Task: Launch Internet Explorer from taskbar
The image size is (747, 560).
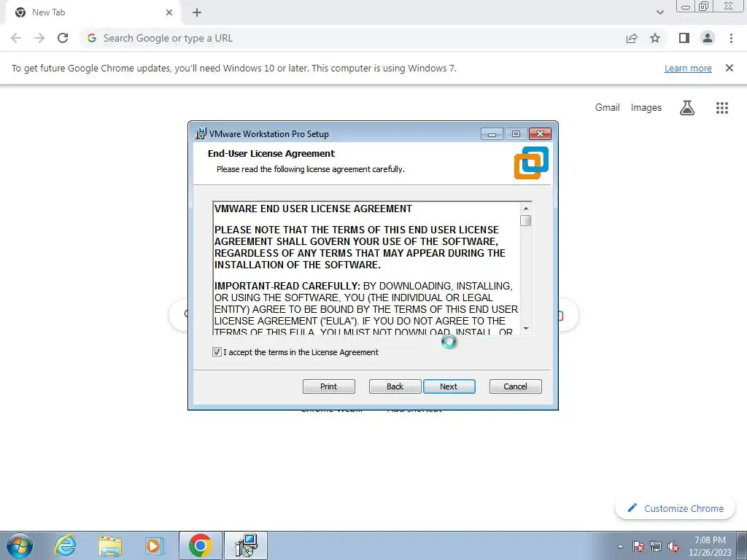Action: tap(64, 545)
